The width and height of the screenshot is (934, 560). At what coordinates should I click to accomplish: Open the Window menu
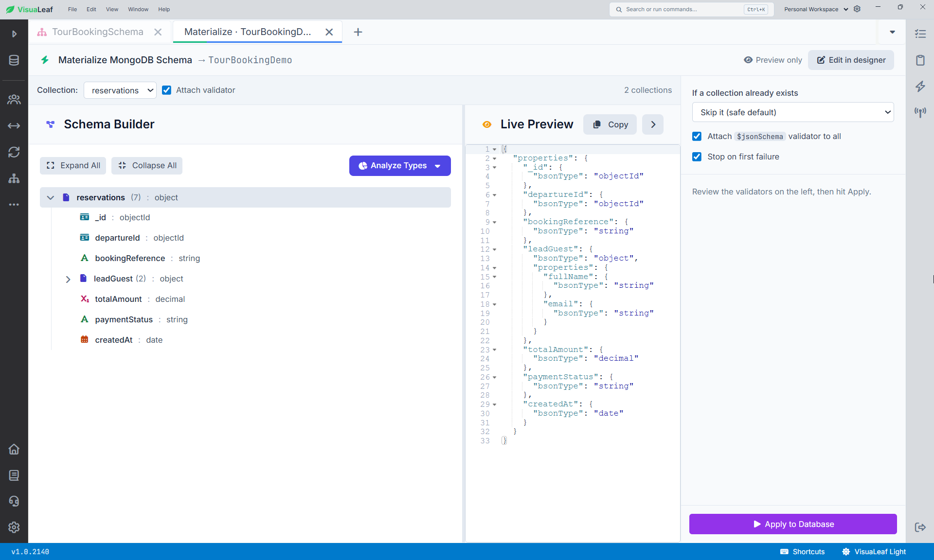tap(138, 9)
